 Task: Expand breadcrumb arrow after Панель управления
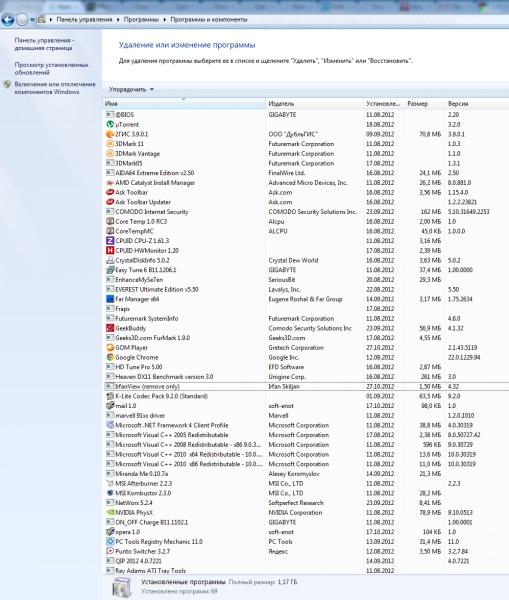(x=118, y=20)
